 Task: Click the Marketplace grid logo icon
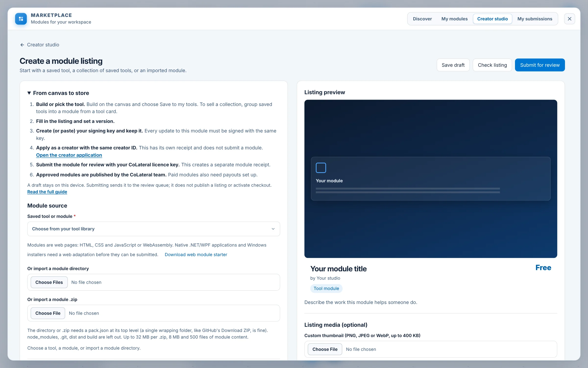click(x=21, y=19)
